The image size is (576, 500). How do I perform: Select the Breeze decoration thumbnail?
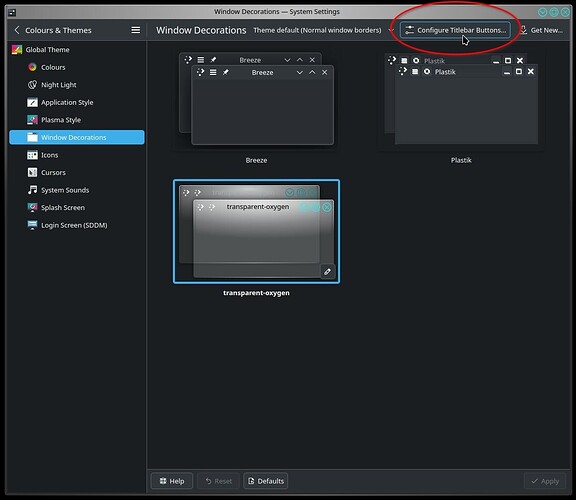click(256, 99)
